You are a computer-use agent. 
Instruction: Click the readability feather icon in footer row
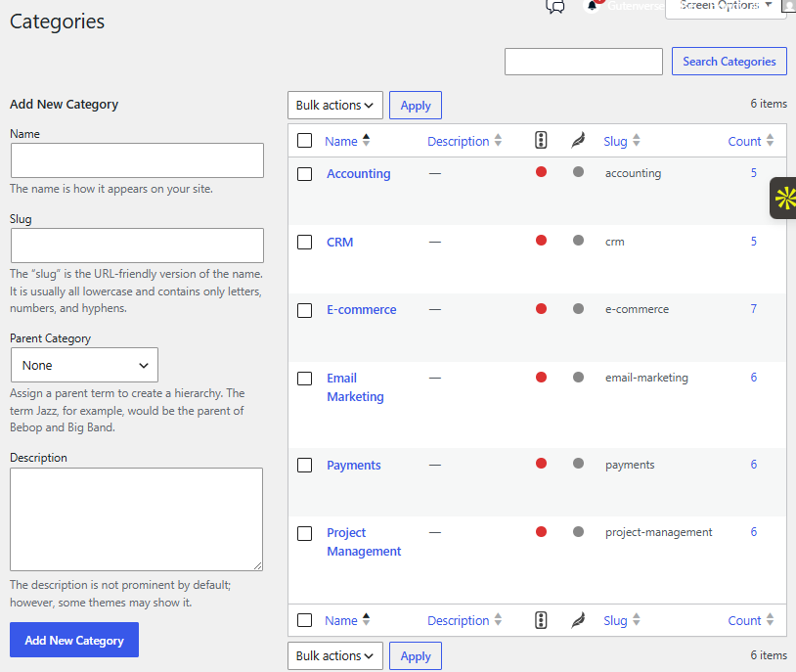tap(578, 620)
